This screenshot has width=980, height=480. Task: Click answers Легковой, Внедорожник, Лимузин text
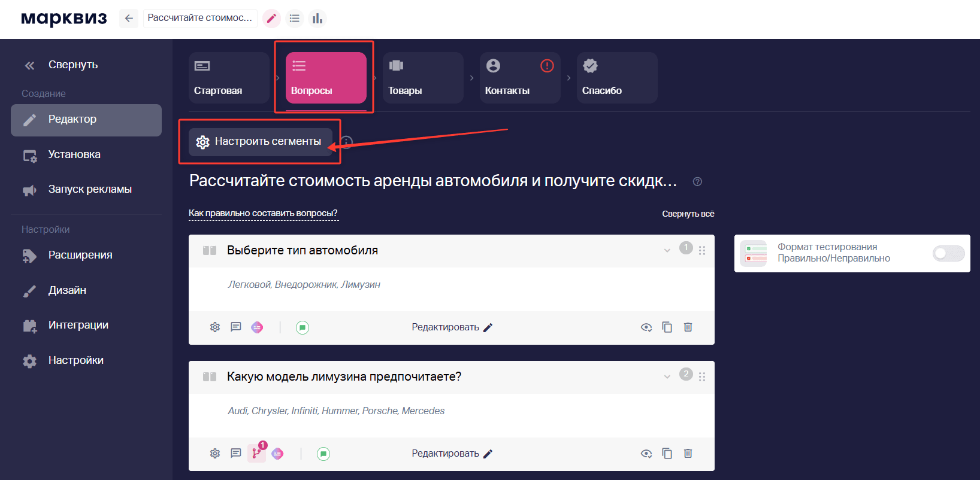tap(304, 285)
